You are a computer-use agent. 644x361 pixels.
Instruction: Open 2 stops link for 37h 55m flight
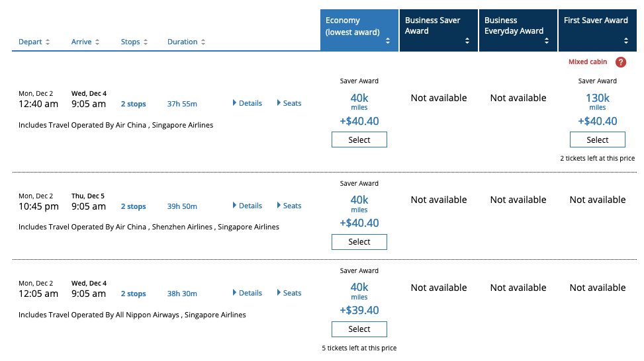coord(133,104)
